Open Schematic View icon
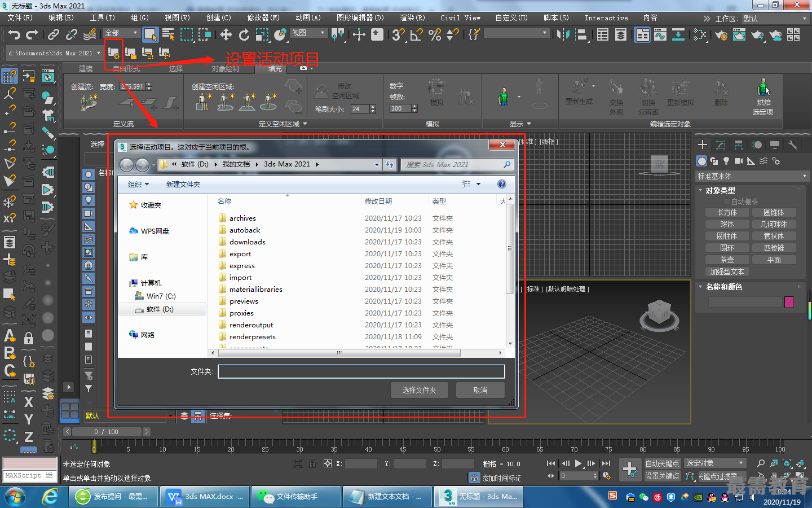The height and width of the screenshot is (508, 812). (x=678, y=35)
